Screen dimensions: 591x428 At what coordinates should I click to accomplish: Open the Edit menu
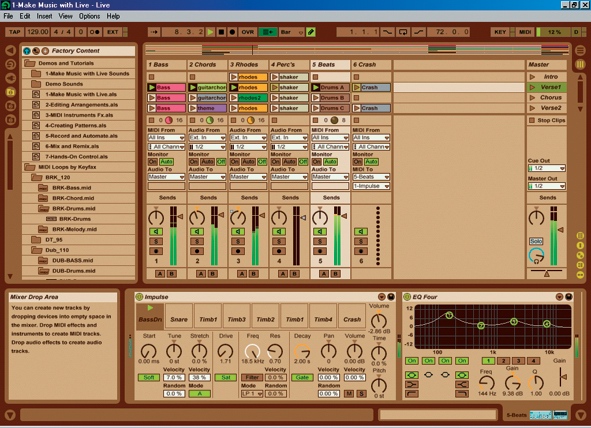point(25,16)
